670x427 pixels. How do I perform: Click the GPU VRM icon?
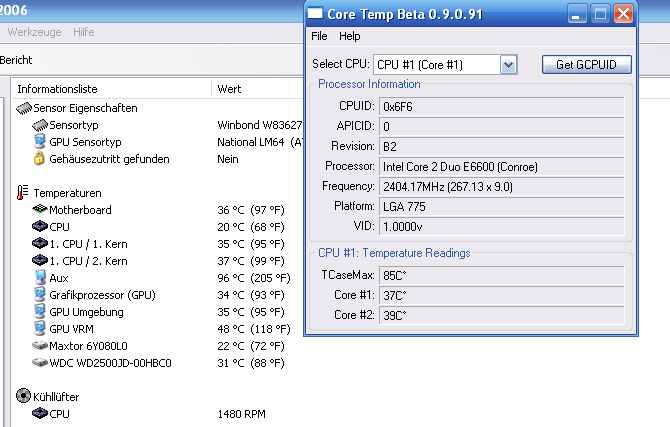coord(39,328)
